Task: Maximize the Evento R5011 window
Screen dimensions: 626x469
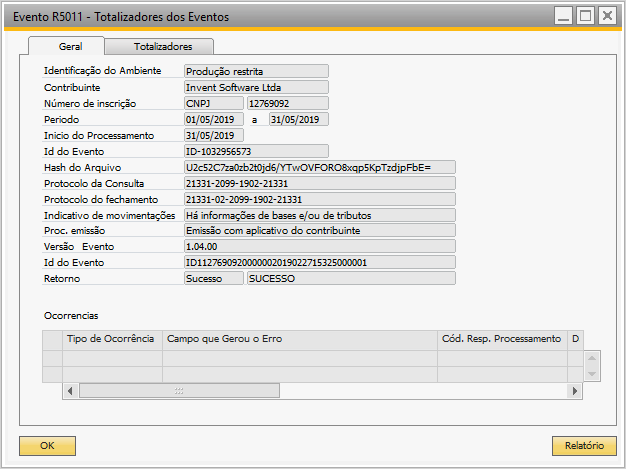Action: click(587, 15)
